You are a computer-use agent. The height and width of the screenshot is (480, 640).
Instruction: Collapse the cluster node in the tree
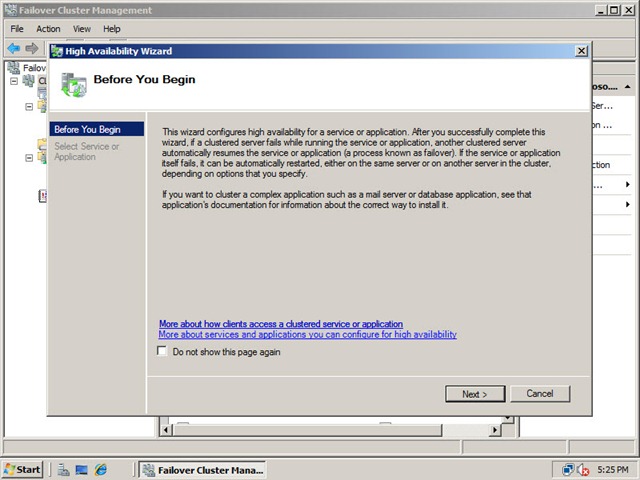click(x=14, y=81)
